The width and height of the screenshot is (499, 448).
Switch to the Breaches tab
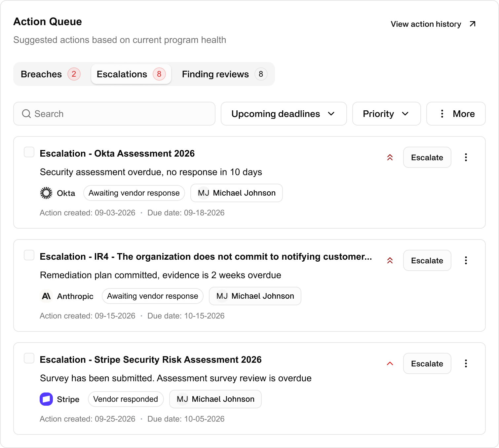[x=51, y=74]
